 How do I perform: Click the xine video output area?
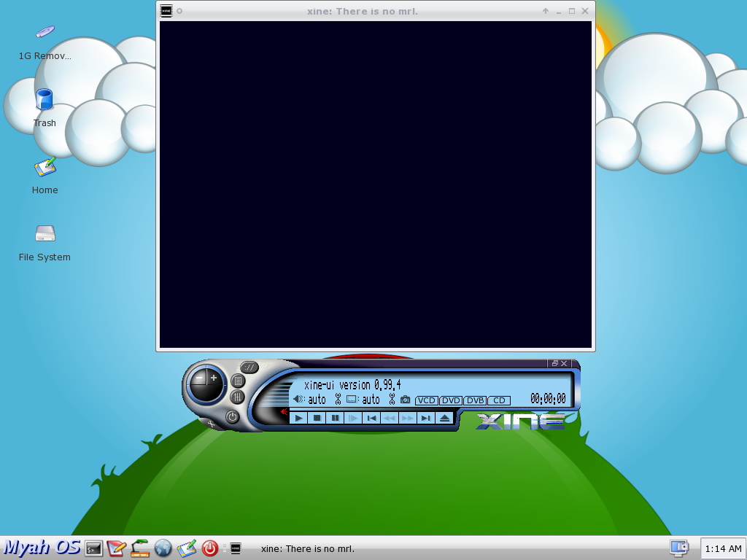click(x=376, y=184)
